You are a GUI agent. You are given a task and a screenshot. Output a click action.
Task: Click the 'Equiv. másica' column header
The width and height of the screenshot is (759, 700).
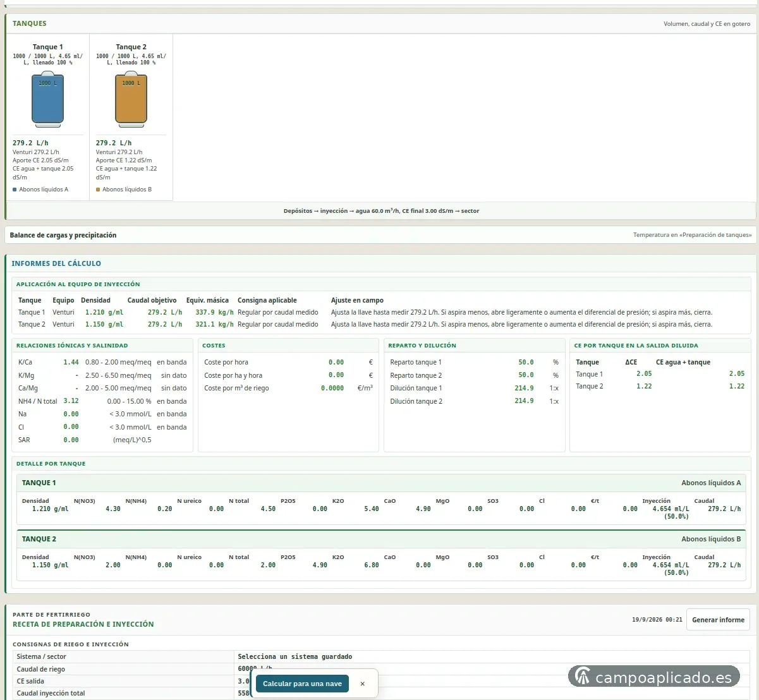click(x=207, y=300)
